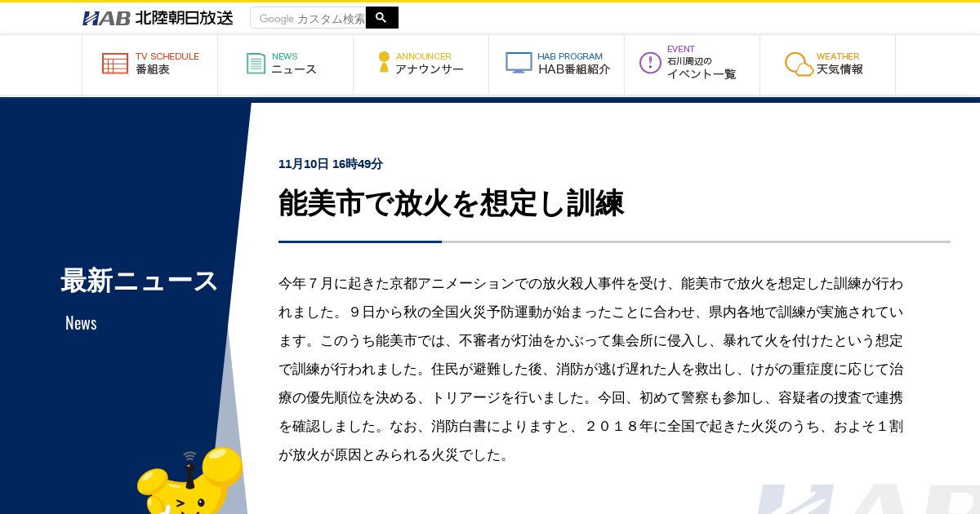The width and height of the screenshot is (980, 514).
Task: Click the yellow mascot character
Action: pyautogui.click(x=189, y=482)
